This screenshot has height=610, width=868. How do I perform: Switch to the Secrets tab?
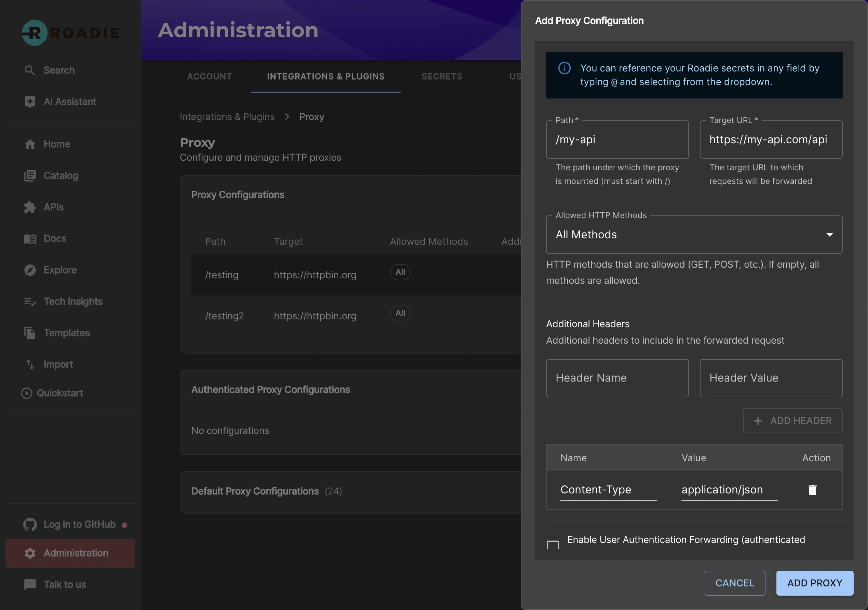[x=442, y=76]
